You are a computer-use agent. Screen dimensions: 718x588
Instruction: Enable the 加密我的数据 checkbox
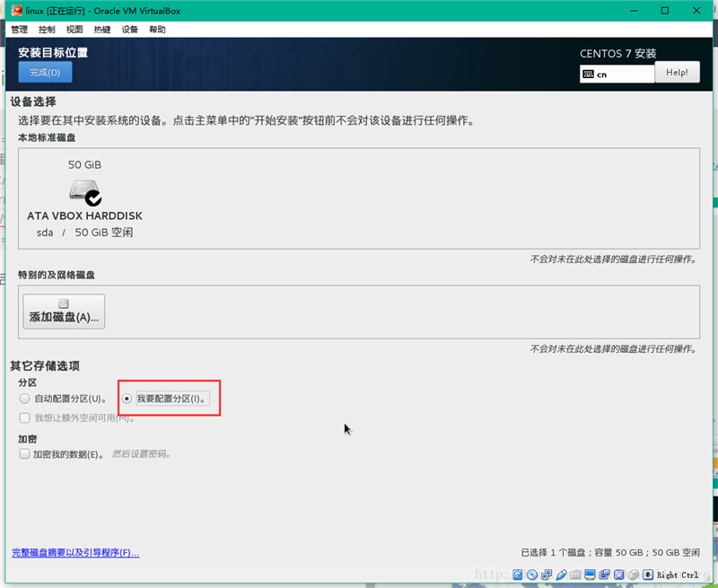[24, 453]
